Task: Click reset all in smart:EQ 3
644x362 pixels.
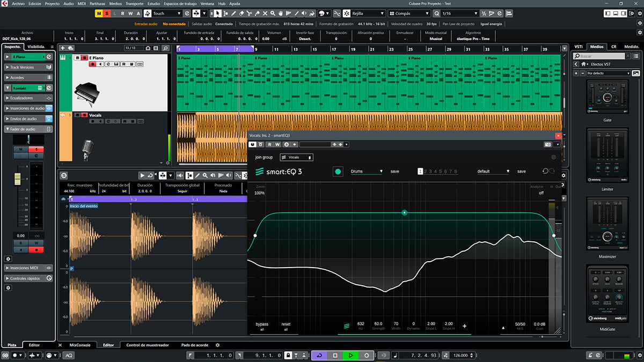Action: tap(286, 327)
